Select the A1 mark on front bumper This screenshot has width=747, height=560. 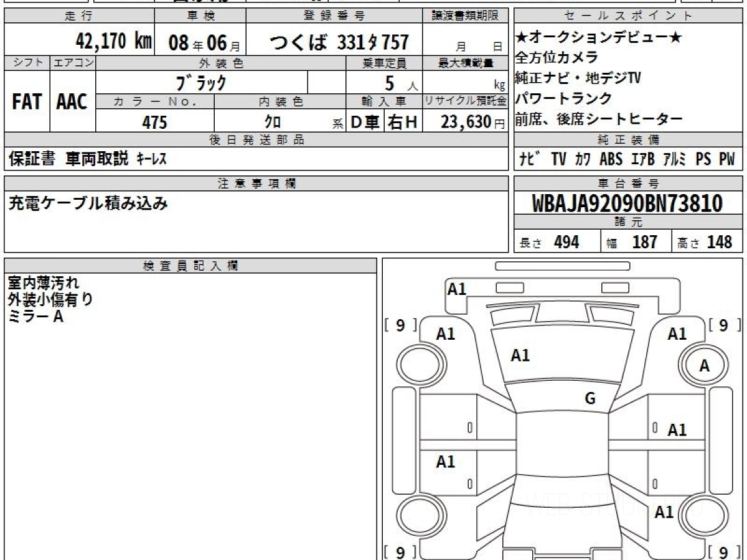[456, 289]
